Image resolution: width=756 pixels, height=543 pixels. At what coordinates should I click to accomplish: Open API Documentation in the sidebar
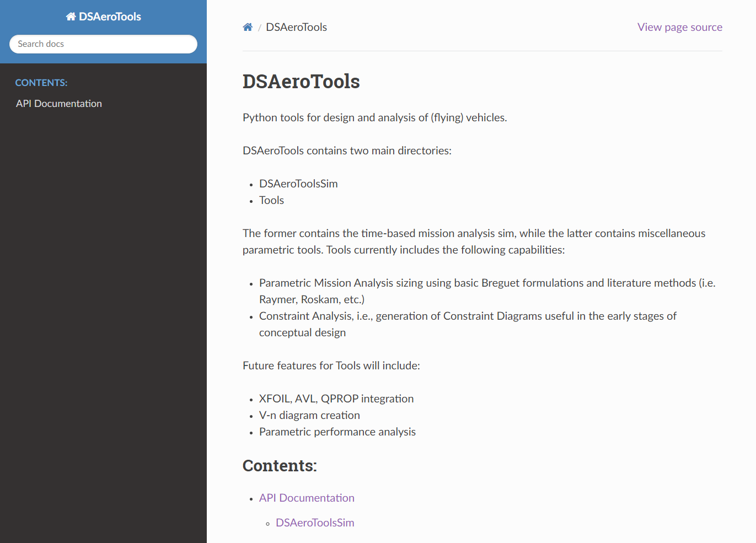coord(59,104)
